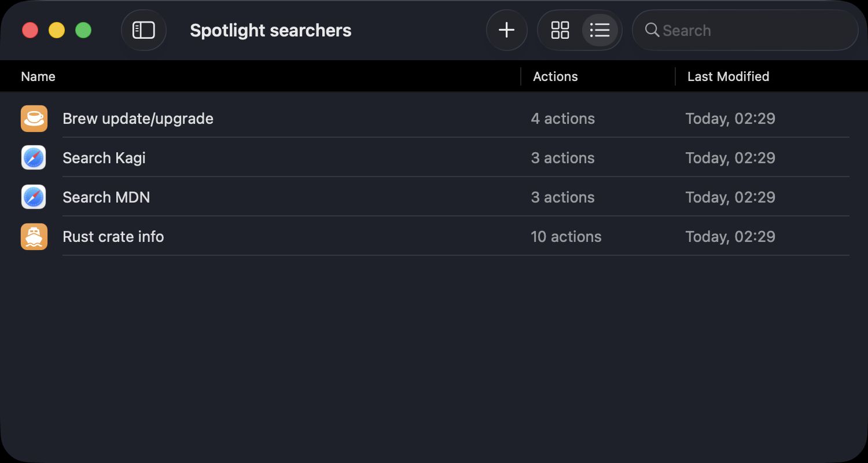Open the Search MDN searcher
Image resolution: width=868 pixels, height=463 pixels.
[231, 197]
